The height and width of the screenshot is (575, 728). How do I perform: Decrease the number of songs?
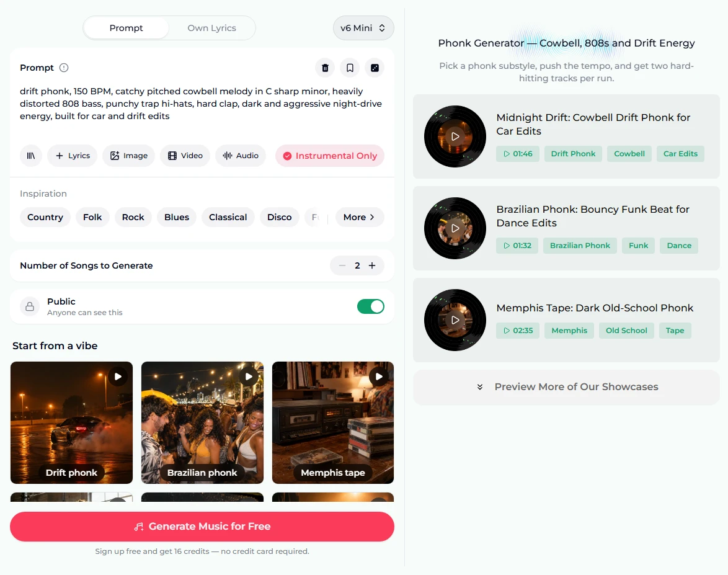coord(342,265)
